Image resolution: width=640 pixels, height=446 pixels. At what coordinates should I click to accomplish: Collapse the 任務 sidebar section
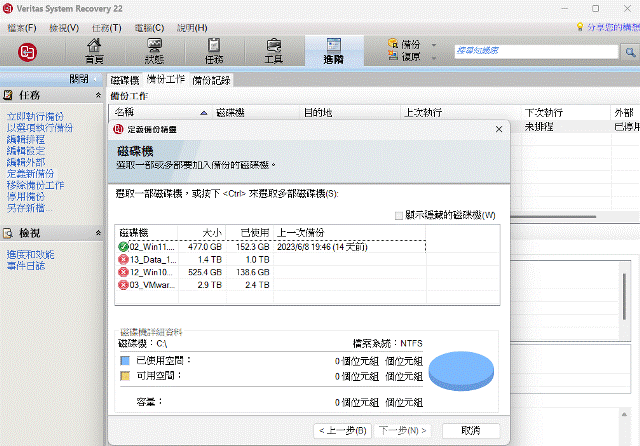98,95
